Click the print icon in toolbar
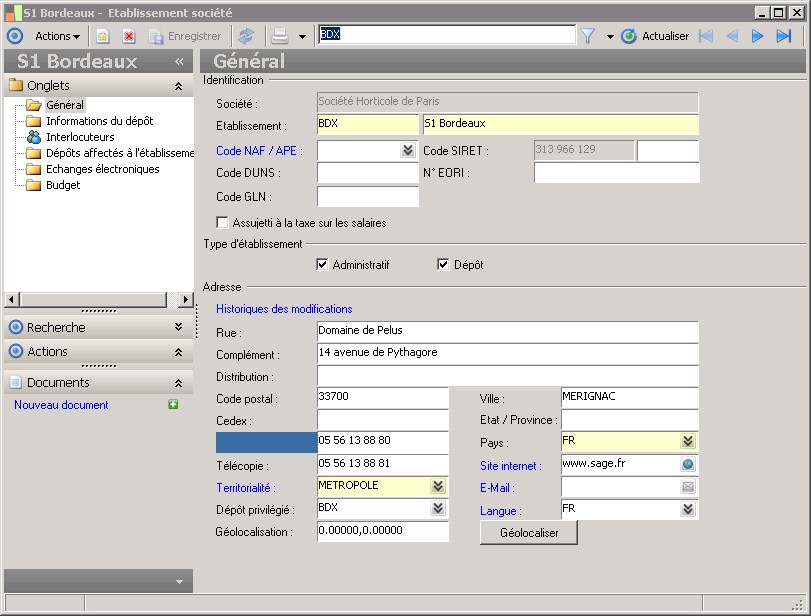Viewport: 811px width, 616px height. click(281, 36)
